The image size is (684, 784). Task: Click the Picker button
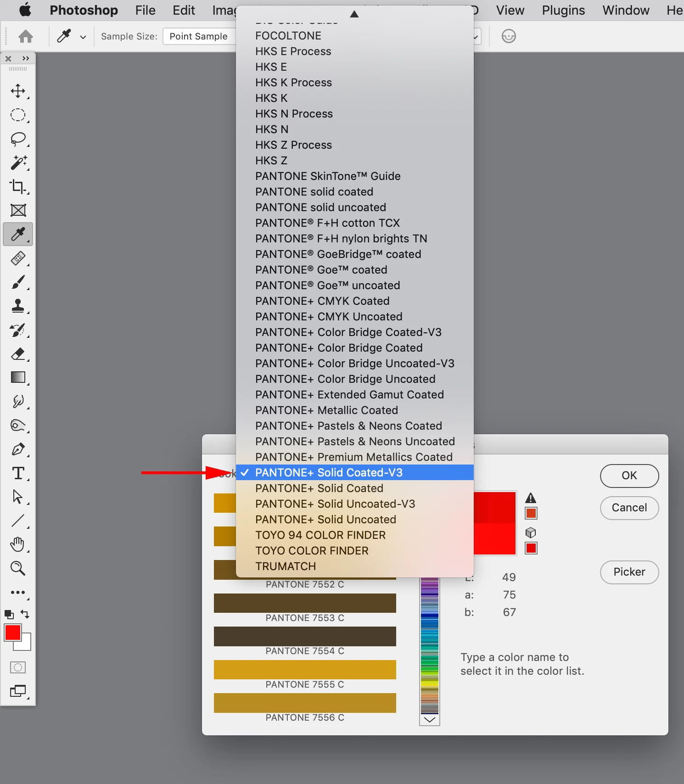(629, 572)
